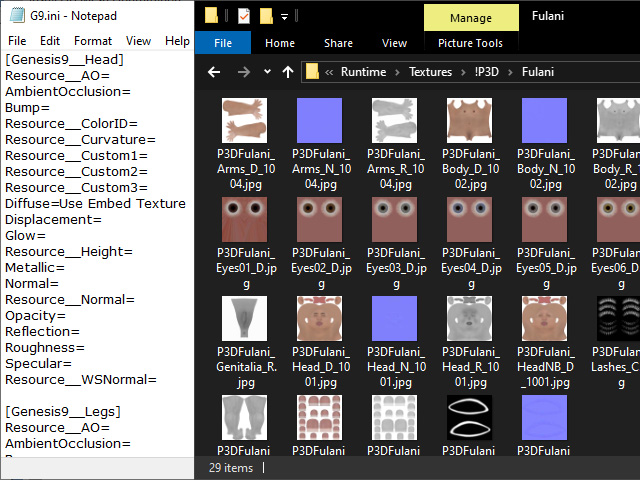Open Notepad Edit menu
This screenshot has width=640, height=480.
pos(50,41)
